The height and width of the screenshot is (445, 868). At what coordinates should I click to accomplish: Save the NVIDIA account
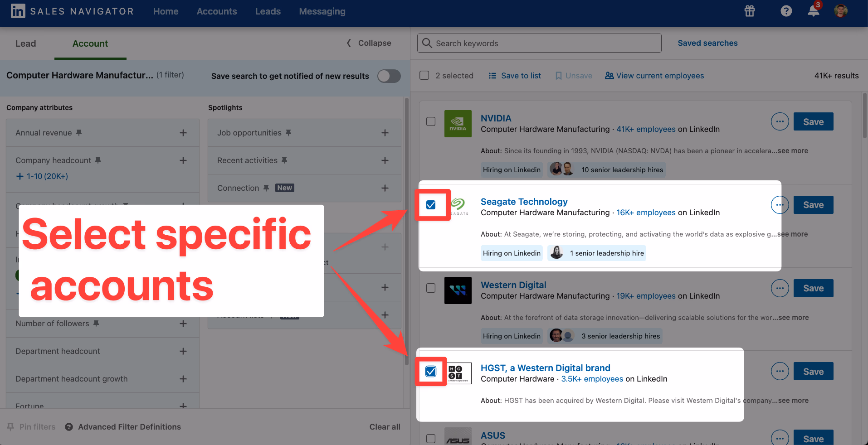[x=813, y=121]
